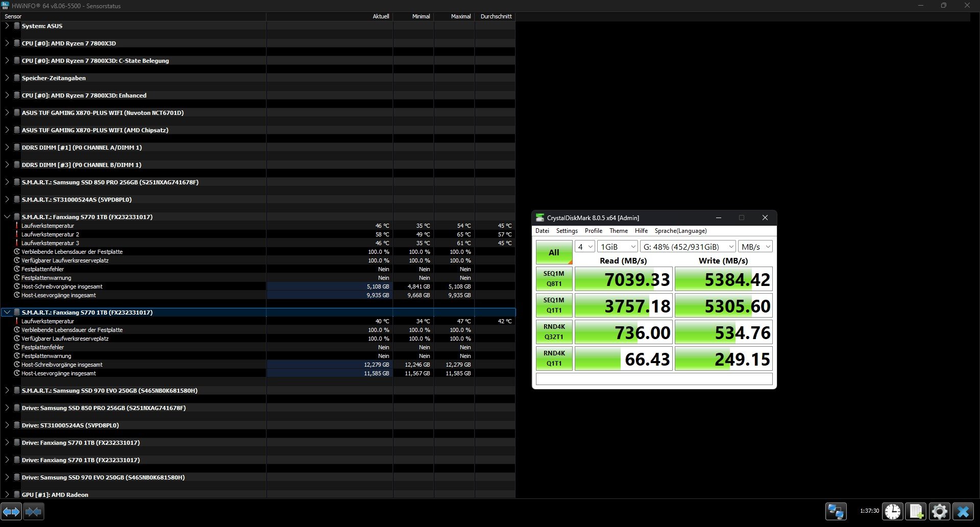The width and height of the screenshot is (980, 527).
Task: Click clock icon beside second Festplattenwarnung row
Action: point(16,356)
